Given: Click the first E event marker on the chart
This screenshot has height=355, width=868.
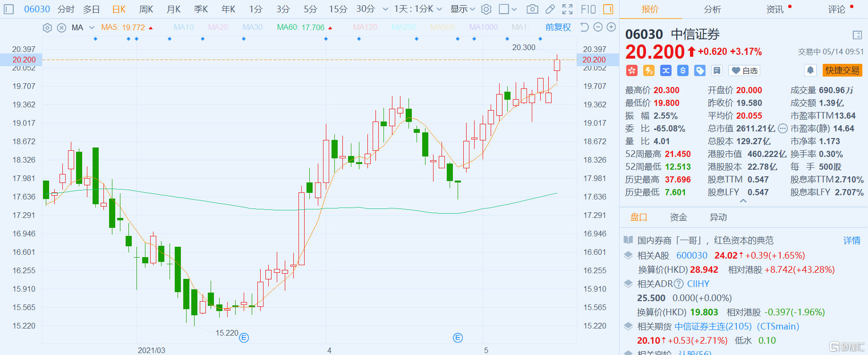Looking at the screenshot, I should [244, 338].
